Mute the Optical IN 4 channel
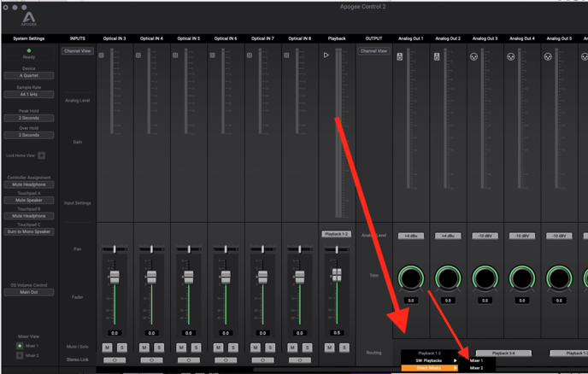 (x=144, y=348)
